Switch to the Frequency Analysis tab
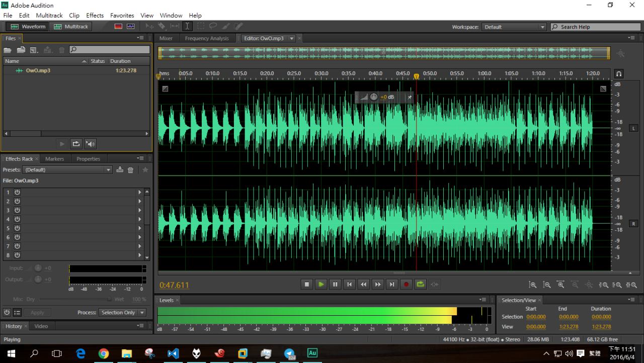644x363 pixels. click(206, 38)
